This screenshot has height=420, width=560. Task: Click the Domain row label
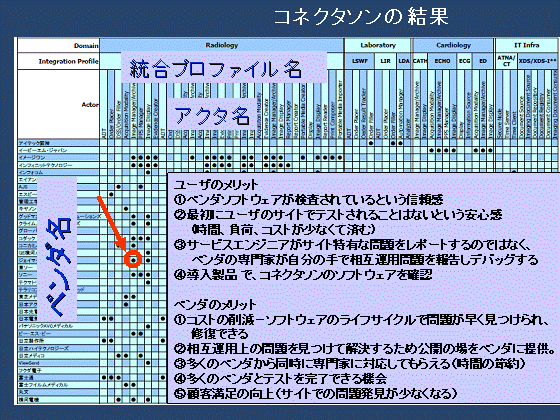point(86,46)
